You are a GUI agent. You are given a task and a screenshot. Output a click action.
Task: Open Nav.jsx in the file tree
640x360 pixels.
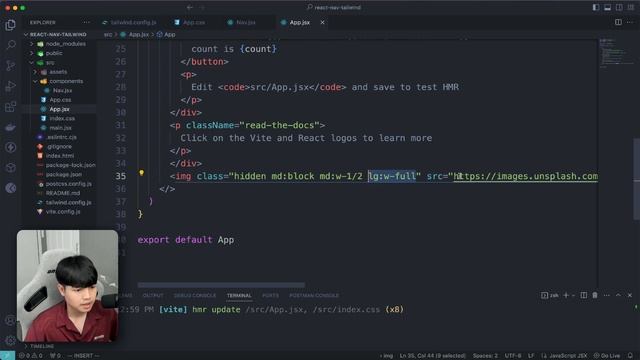point(62,90)
